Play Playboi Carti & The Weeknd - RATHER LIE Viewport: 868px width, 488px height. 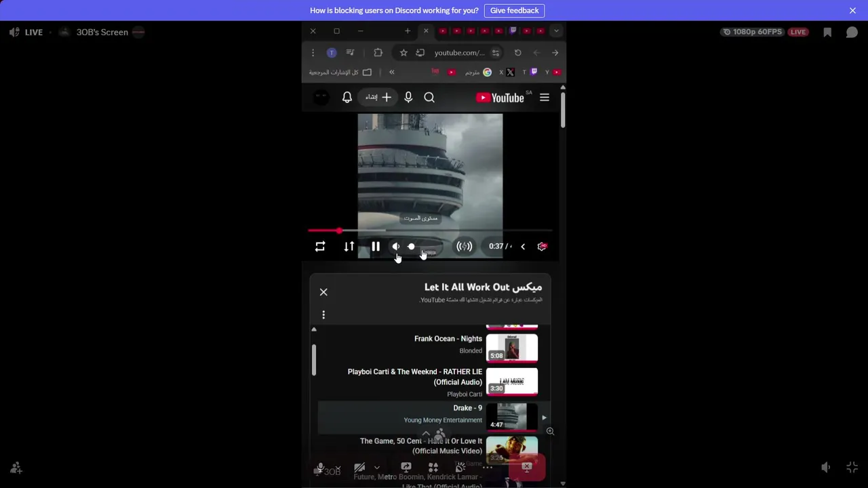[x=415, y=377]
